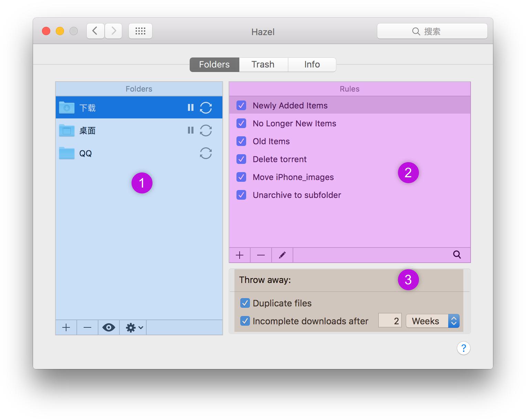Select the 桌面 folder name

point(87,130)
